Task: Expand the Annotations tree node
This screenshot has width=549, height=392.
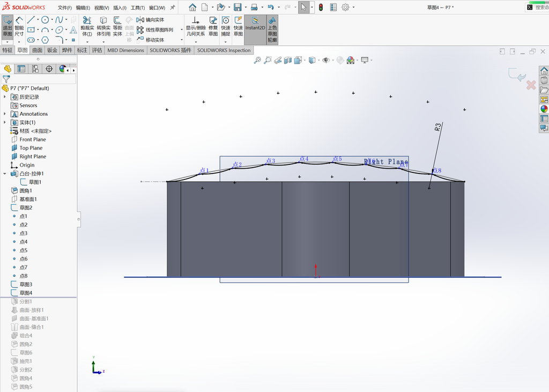Action: point(4,114)
